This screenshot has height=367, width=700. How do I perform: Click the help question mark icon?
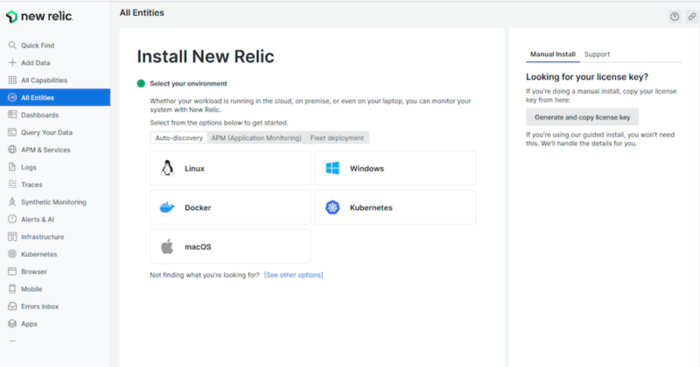[x=674, y=17]
